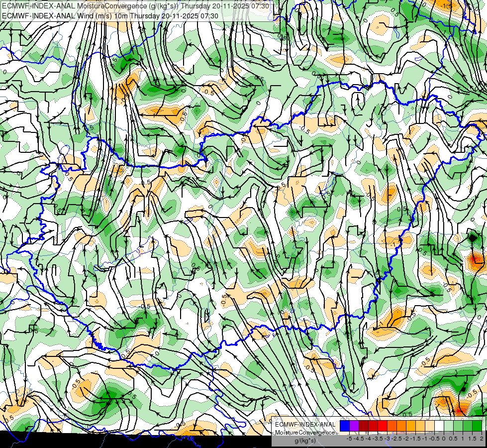
Task: Click the legend tick label -5
Action: coord(349,439)
